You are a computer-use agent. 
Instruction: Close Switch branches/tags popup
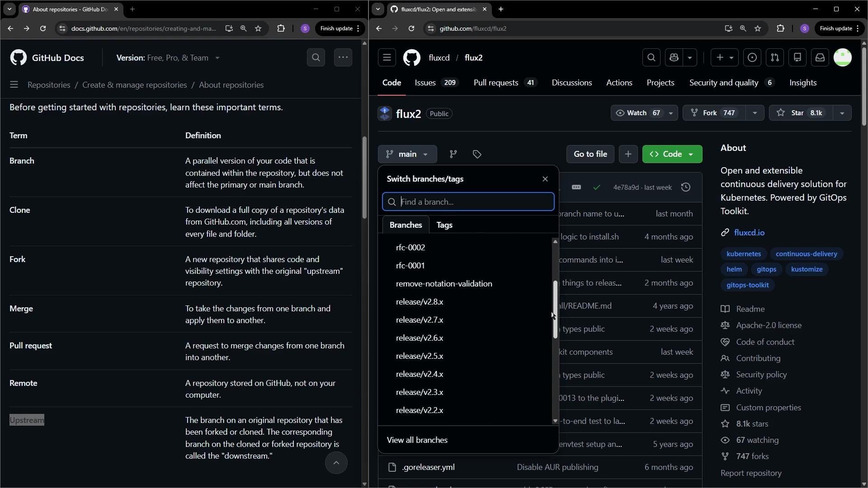545,179
